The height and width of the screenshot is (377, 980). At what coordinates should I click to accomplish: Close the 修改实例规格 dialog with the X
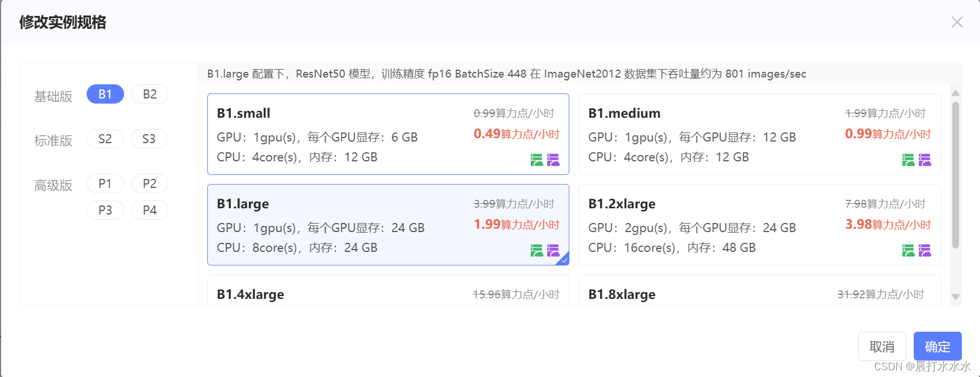click(957, 22)
